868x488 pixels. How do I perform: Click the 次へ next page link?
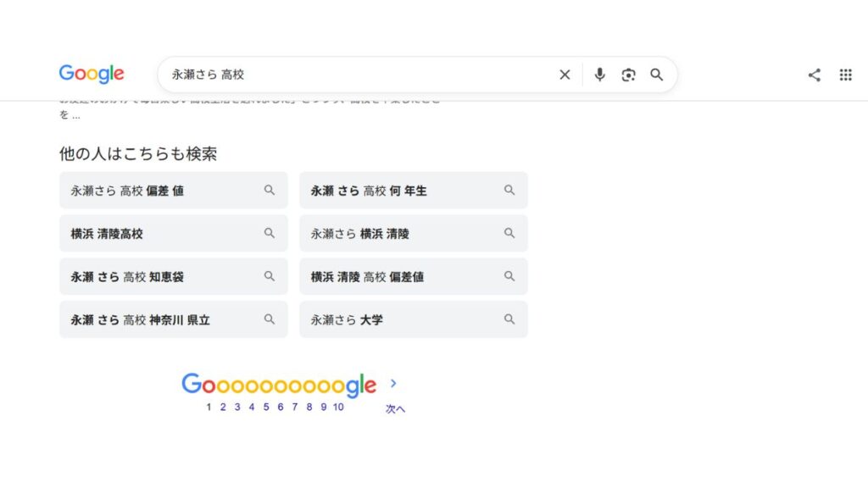pyautogui.click(x=395, y=409)
